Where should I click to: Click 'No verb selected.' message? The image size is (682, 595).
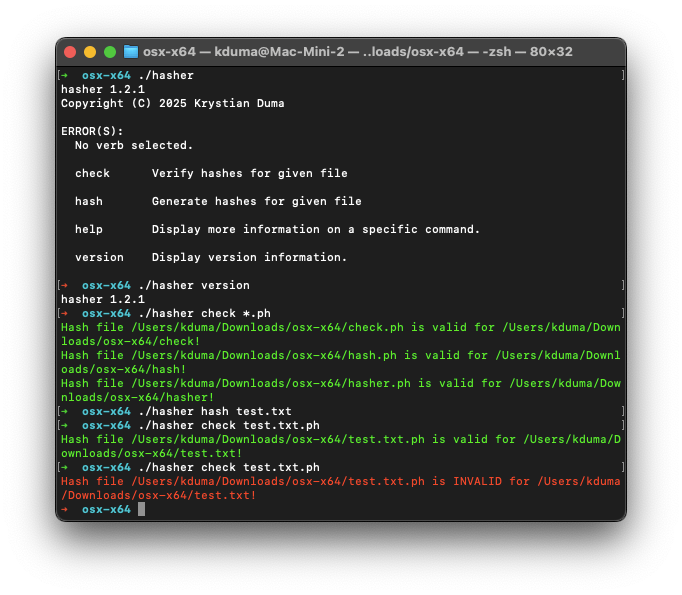click(134, 145)
